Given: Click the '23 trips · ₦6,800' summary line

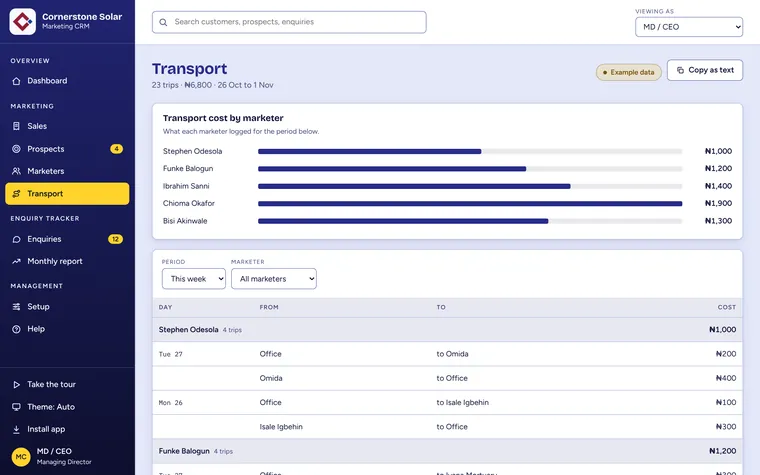Looking at the screenshot, I should (212, 85).
